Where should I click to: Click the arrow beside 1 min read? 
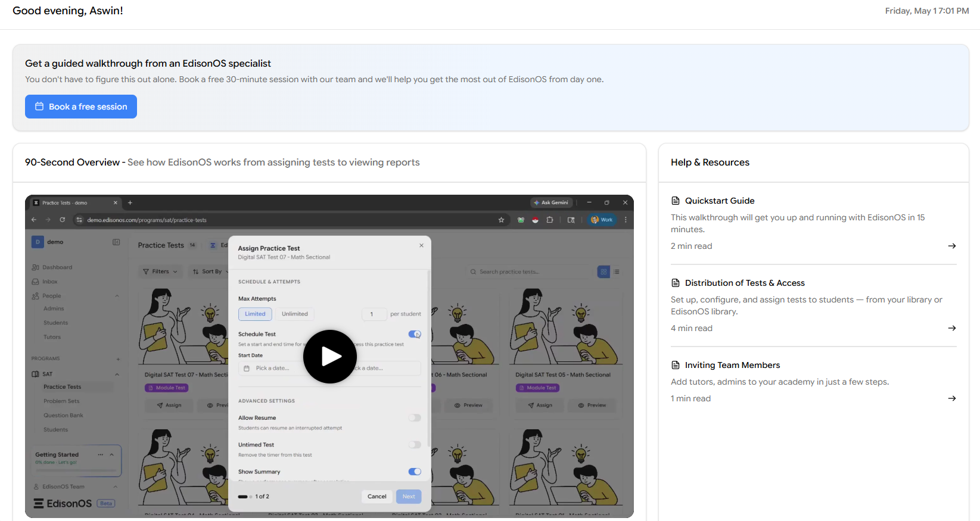[x=952, y=398]
